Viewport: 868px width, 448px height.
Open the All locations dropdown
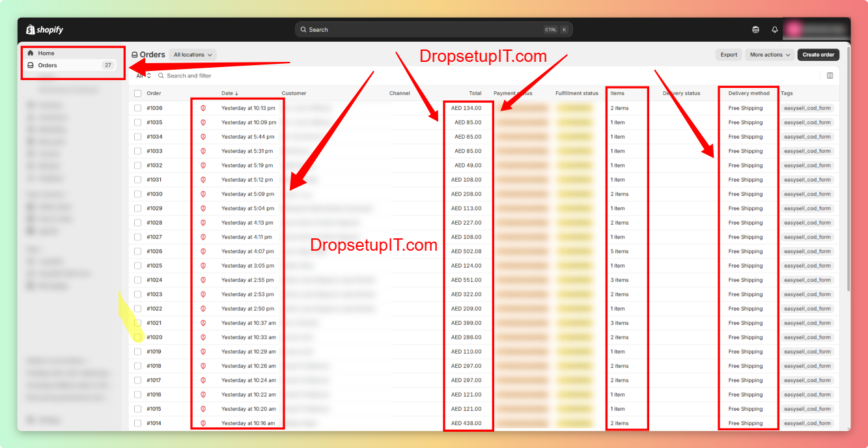point(193,55)
